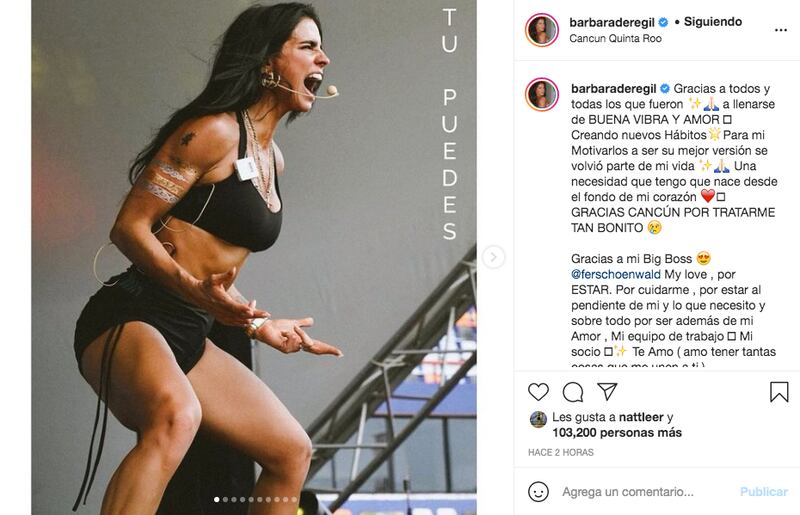Open the three-dot more options menu
Viewport: 800px width, 515px height.
coord(781,30)
